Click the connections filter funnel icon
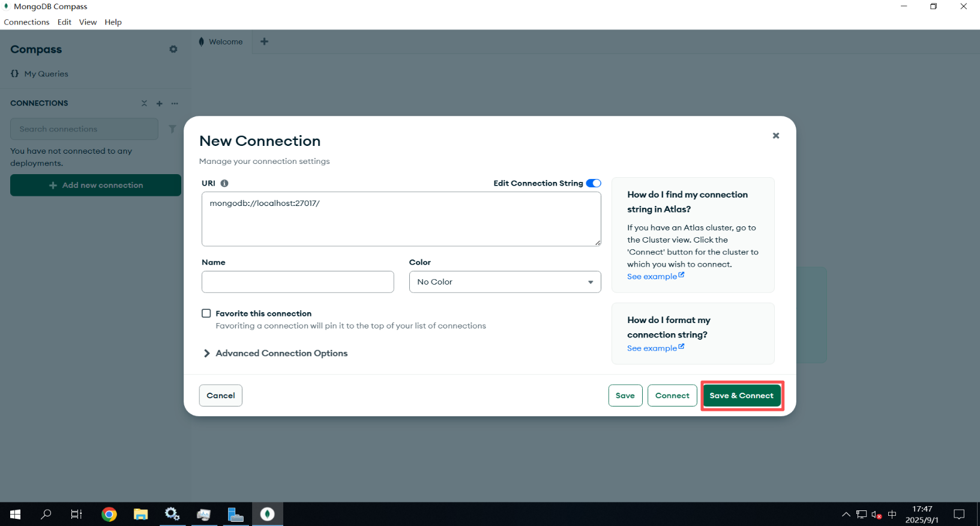Screen dimensions: 980x526 coord(172,129)
